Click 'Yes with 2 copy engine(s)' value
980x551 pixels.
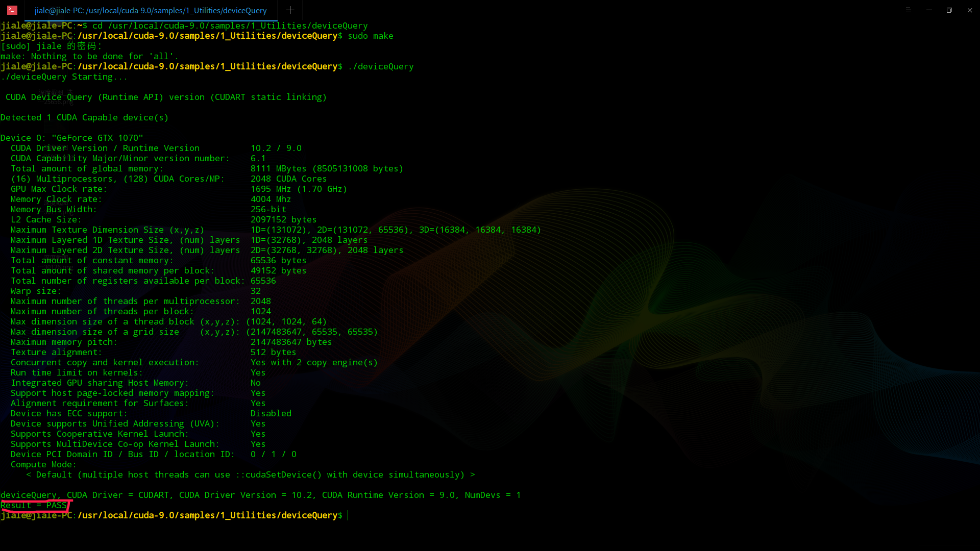pos(314,362)
